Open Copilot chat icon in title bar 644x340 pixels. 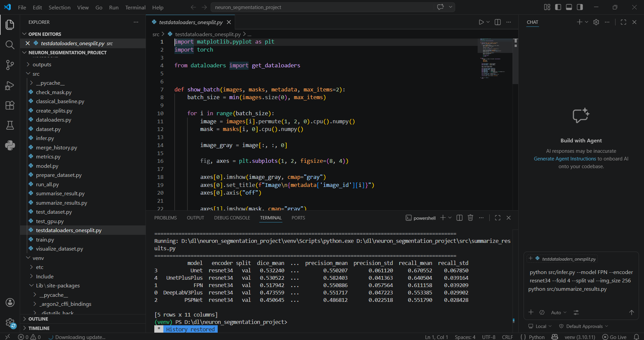tap(440, 7)
